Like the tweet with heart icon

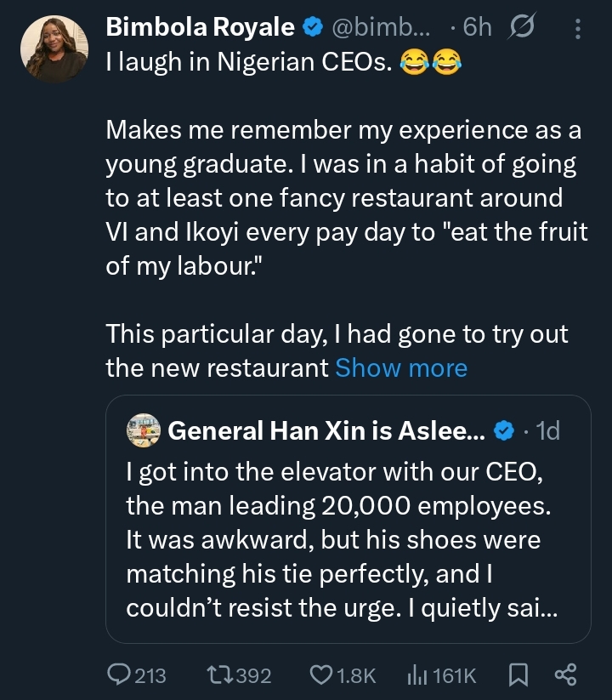click(x=320, y=675)
